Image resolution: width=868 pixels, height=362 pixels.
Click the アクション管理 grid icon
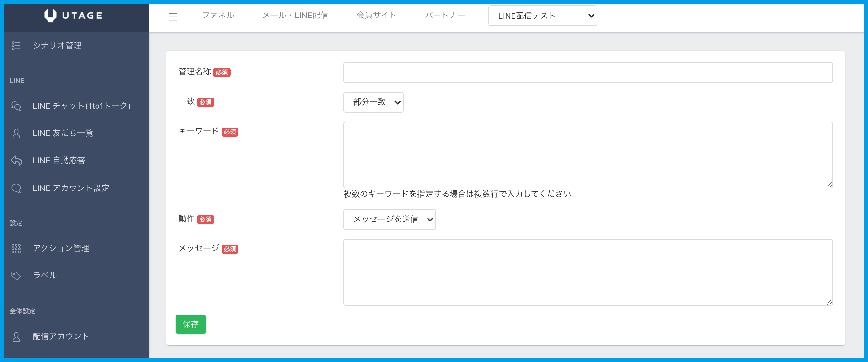coord(16,249)
